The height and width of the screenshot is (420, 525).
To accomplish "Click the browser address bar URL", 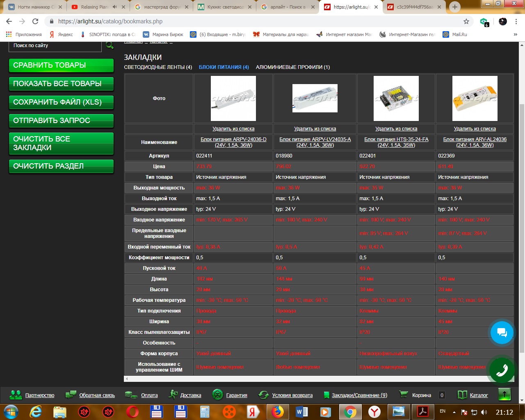I will pyautogui.click(x=110, y=21).
